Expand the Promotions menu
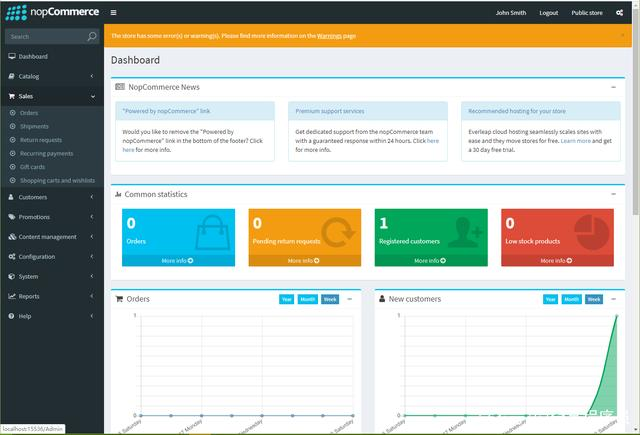Screen dimensions: 640x435 click(52, 217)
